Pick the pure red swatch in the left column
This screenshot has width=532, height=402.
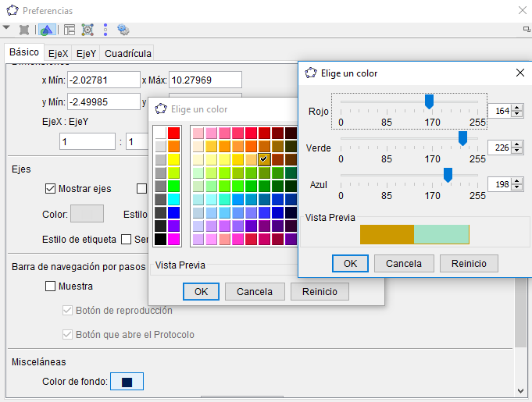tap(173, 133)
